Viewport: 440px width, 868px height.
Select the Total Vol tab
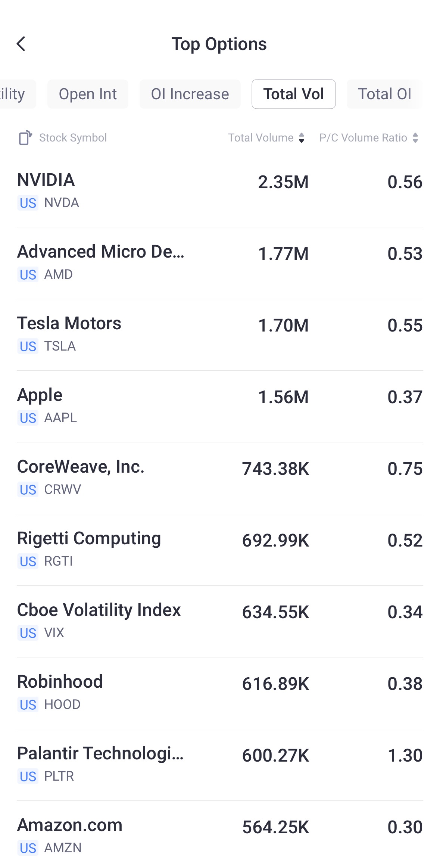pos(293,94)
